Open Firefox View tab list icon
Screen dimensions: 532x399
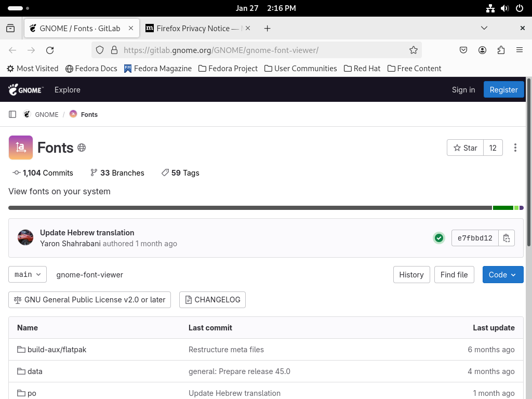coord(10,28)
